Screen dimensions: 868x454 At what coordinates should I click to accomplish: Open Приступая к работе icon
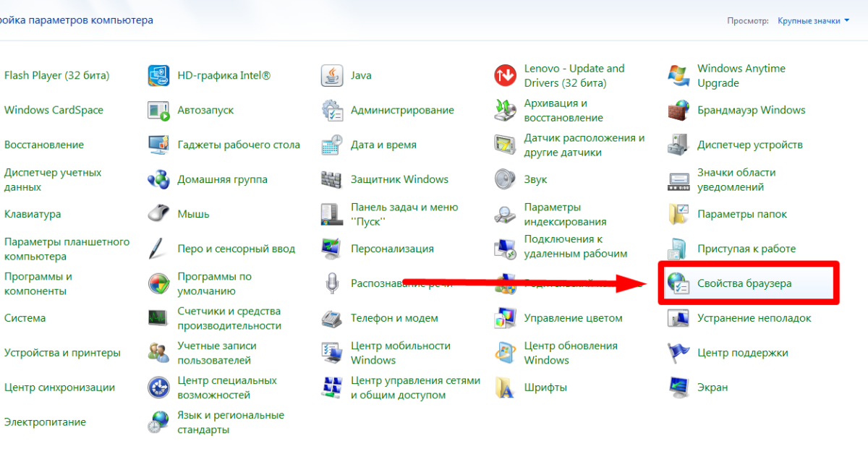pos(678,249)
